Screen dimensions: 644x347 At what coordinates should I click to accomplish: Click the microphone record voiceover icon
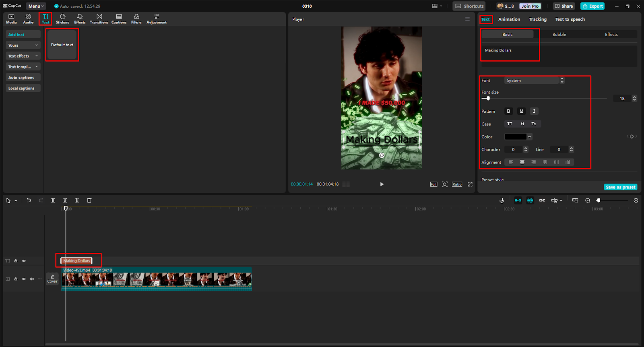click(502, 200)
